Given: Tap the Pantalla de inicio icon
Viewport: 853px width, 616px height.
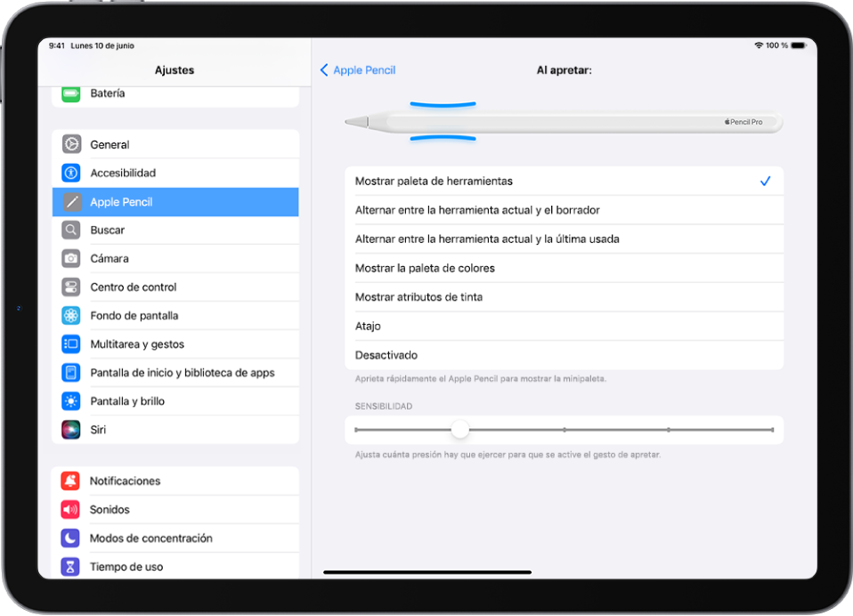Looking at the screenshot, I should [x=71, y=372].
